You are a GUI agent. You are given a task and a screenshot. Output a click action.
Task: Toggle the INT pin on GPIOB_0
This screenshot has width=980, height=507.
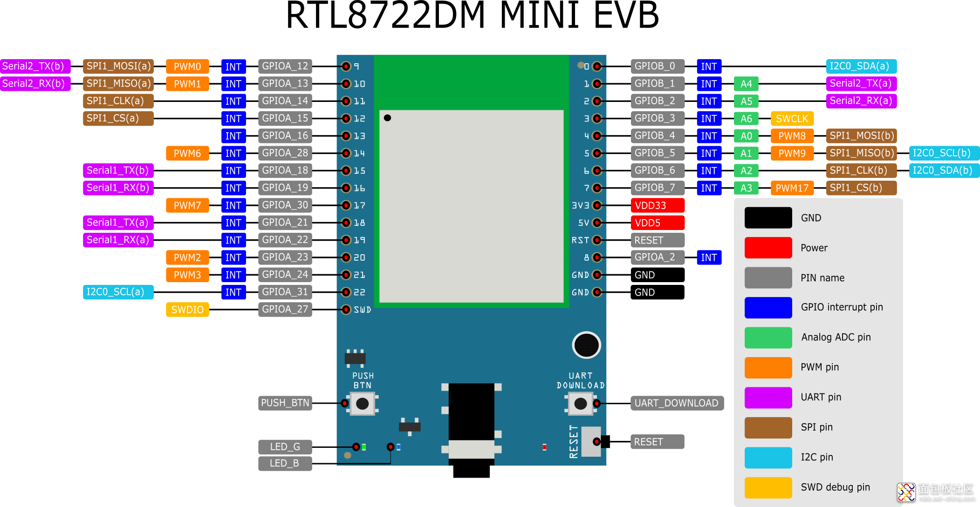708,64
